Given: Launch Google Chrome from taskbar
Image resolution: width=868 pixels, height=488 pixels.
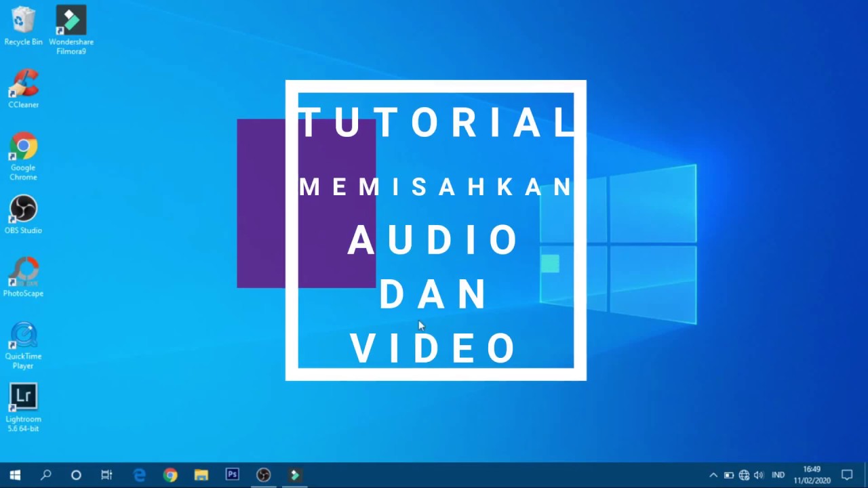Looking at the screenshot, I should (170, 475).
